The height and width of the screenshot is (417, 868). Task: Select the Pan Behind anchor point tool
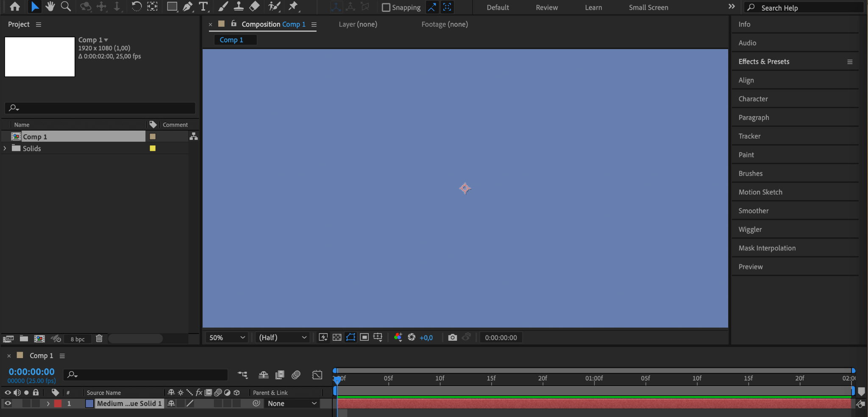[x=153, y=7]
